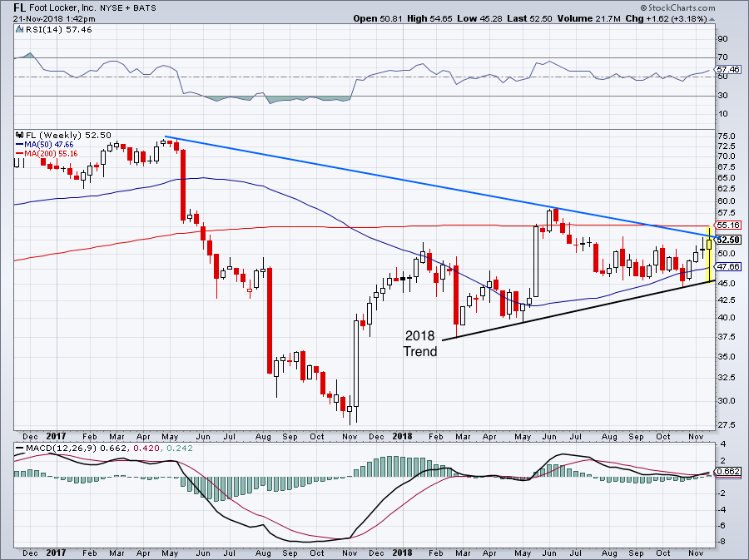Click the 47.66 price tag on right axis
The image size is (749, 560).
point(728,266)
